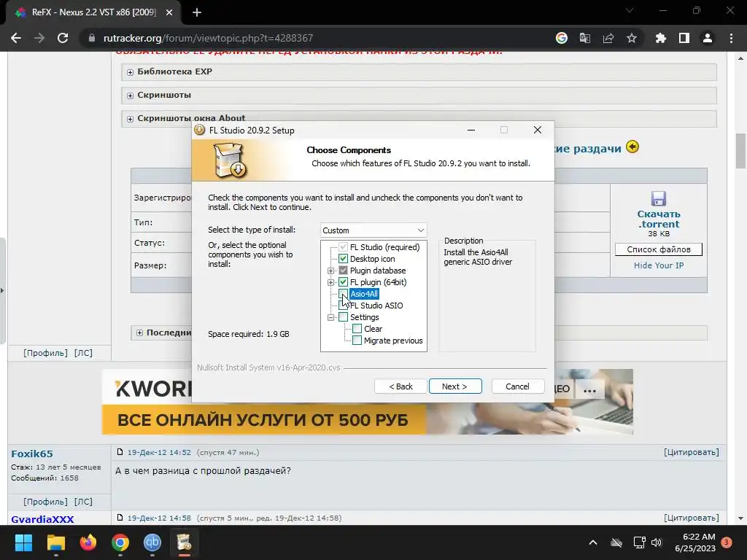Launch Firefox from taskbar

88,542
